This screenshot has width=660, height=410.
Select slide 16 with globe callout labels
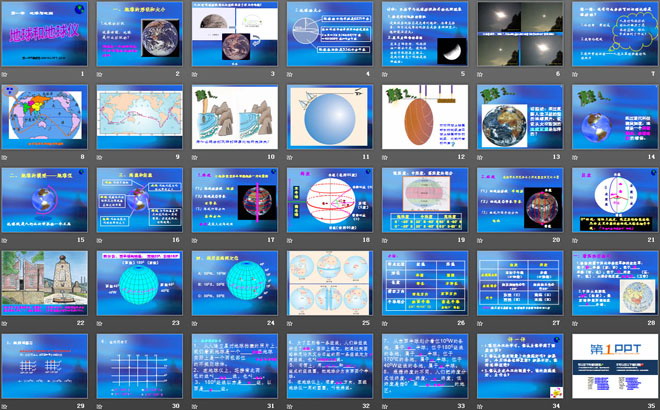click(x=140, y=200)
